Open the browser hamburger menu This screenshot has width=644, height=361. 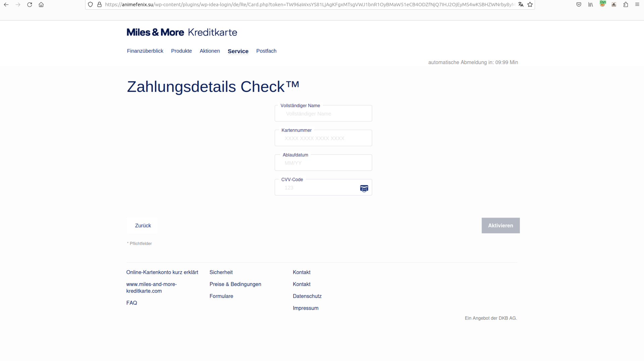point(637,5)
